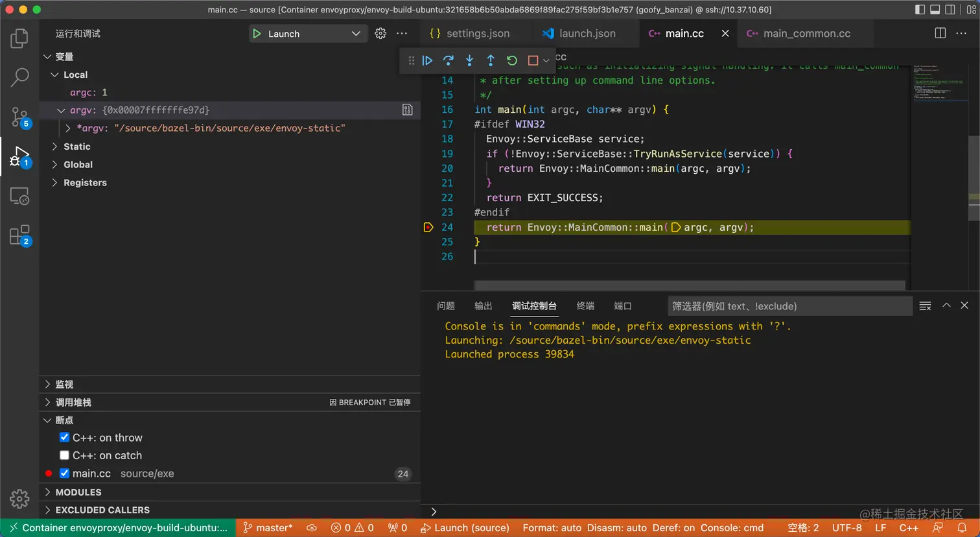The image size is (980, 537).
Task: Click the debug console filter input field
Action: point(789,306)
